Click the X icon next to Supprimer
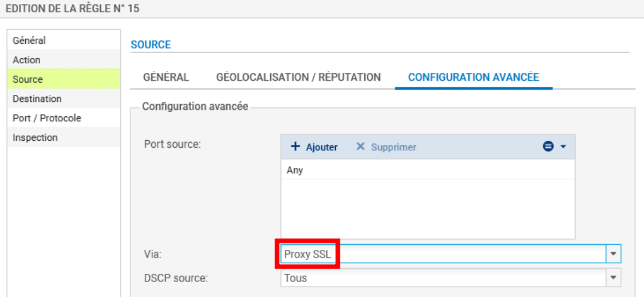The width and height of the screenshot is (644, 297). [x=360, y=147]
